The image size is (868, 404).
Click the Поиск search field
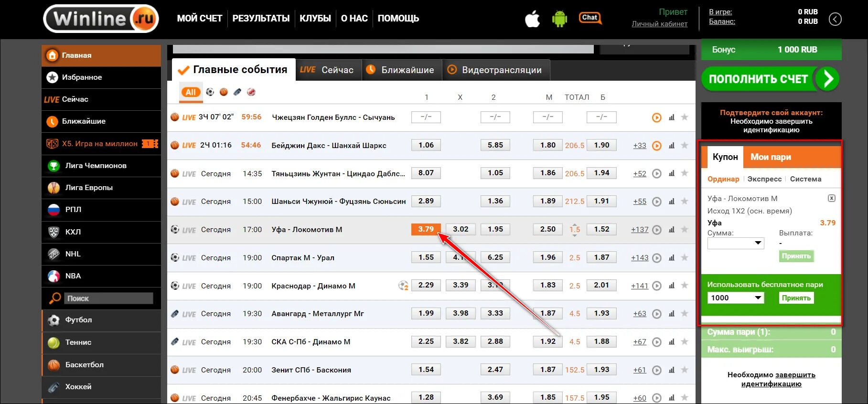click(x=108, y=298)
